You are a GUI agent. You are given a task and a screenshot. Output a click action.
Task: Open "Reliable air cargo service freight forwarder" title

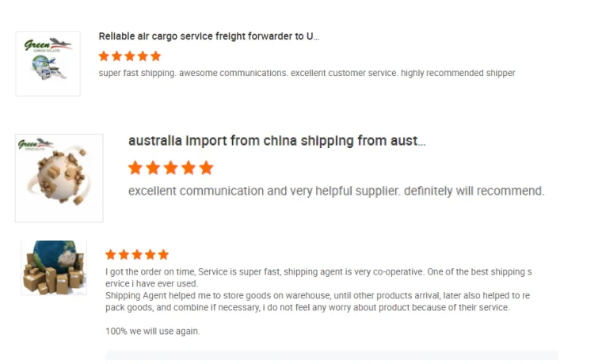(208, 36)
